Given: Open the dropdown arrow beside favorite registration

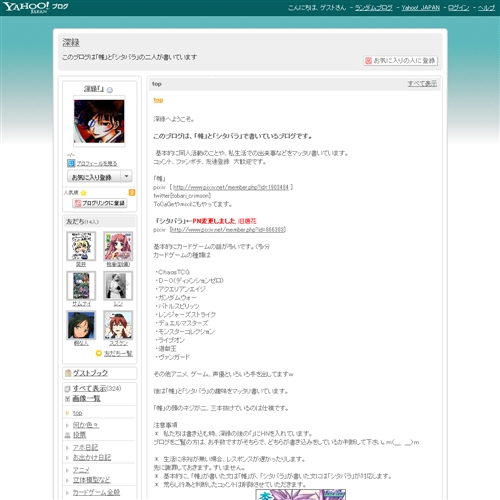Looking at the screenshot, I should (x=126, y=176).
